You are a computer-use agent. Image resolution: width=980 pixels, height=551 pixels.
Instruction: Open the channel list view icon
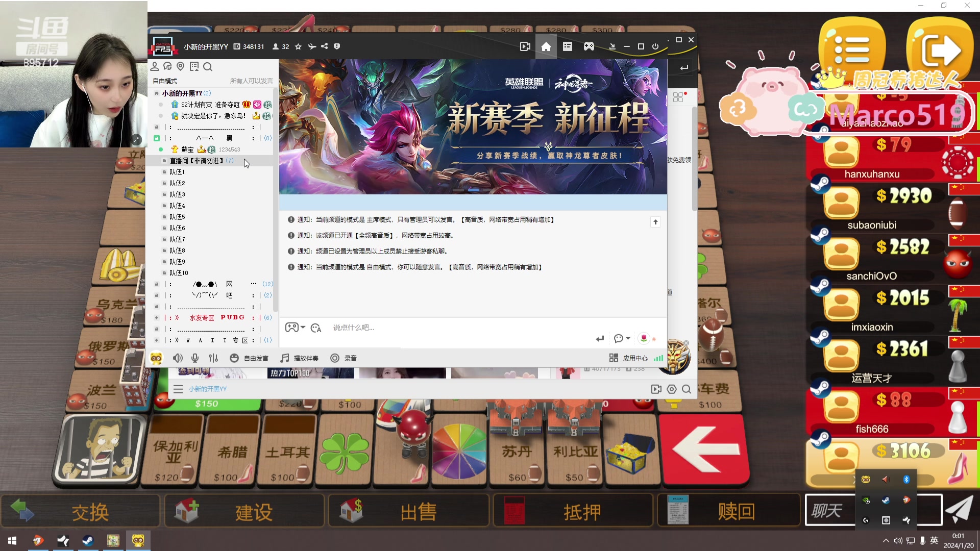point(568,46)
